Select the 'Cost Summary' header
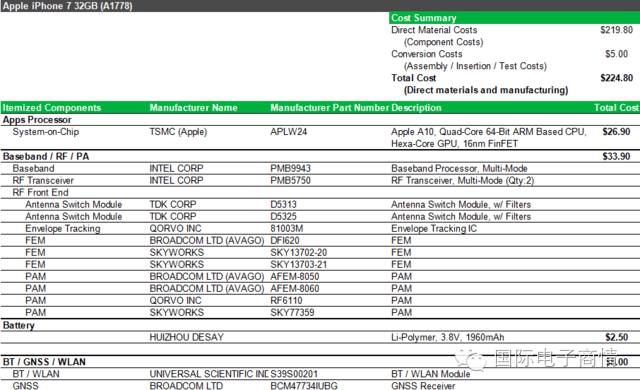This screenshot has width=640, height=390. point(424,18)
